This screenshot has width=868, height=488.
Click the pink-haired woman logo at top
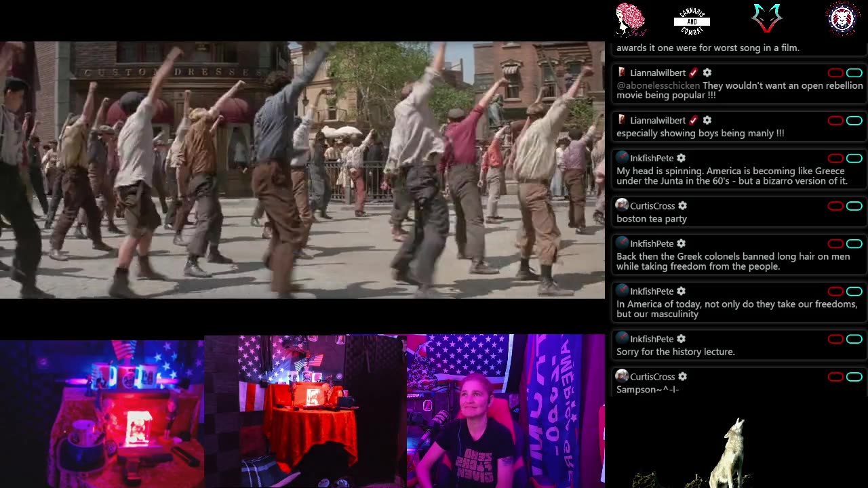[630, 19]
